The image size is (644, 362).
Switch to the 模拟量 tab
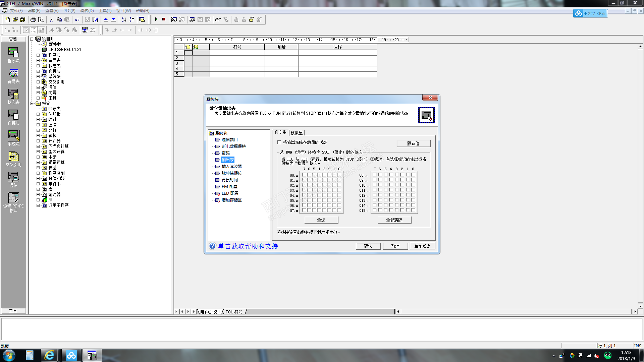coord(297,133)
